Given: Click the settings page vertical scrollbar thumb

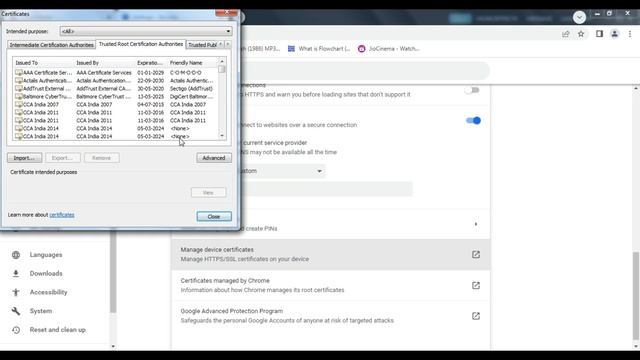Looking at the screenshot, I should 636,296.
